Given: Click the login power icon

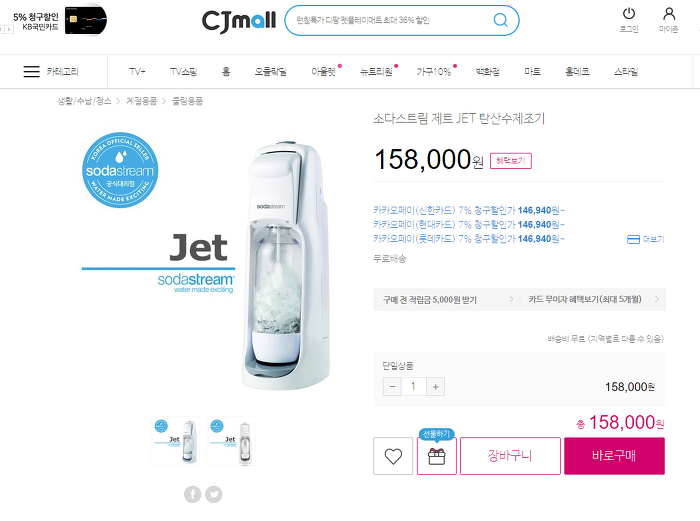Looking at the screenshot, I should coord(629,14).
